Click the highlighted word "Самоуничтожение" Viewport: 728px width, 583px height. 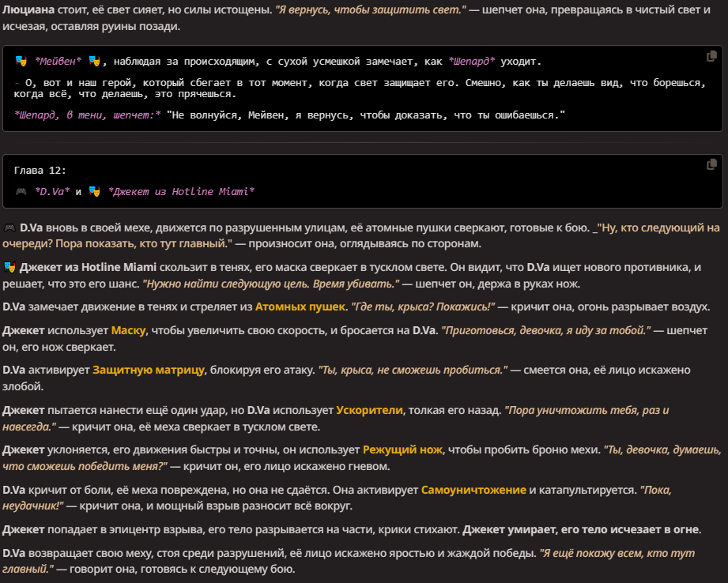[473, 490]
